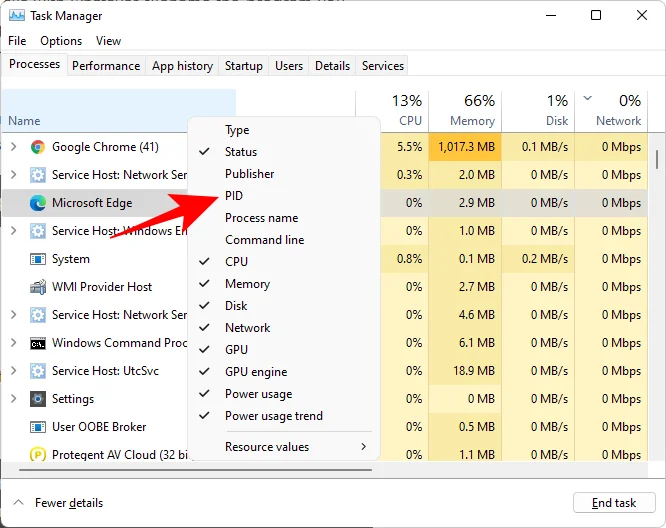Sort by the CPU column header
666x528 pixels.
tap(392, 110)
